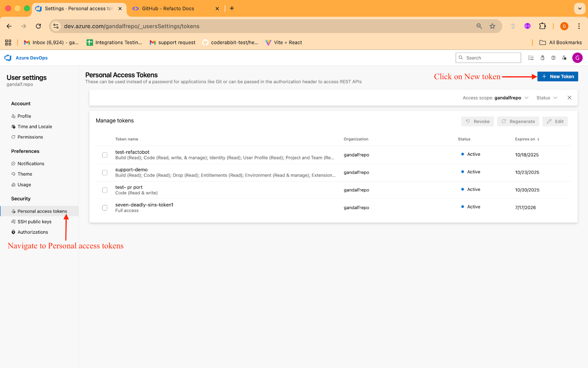Open SSH public keys in sidebar
The width and height of the screenshot is (588, 368).
(x=35, y=222)
